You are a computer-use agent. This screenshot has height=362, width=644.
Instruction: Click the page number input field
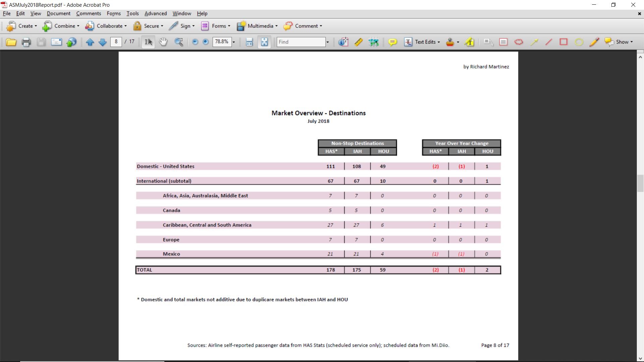click(116, 42)
